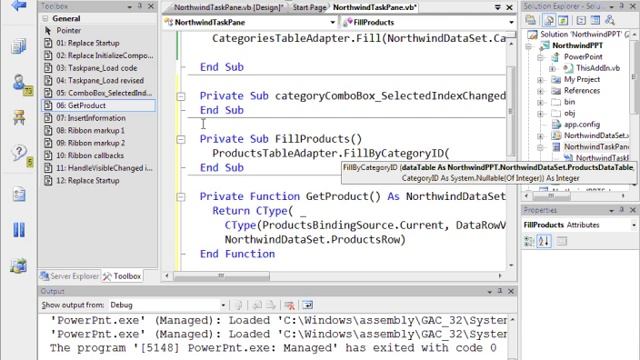Screen dimensions: 640x360
Task: Click View Code icon in Solution Explorer toolbar
Action: (x=581, y=20)
